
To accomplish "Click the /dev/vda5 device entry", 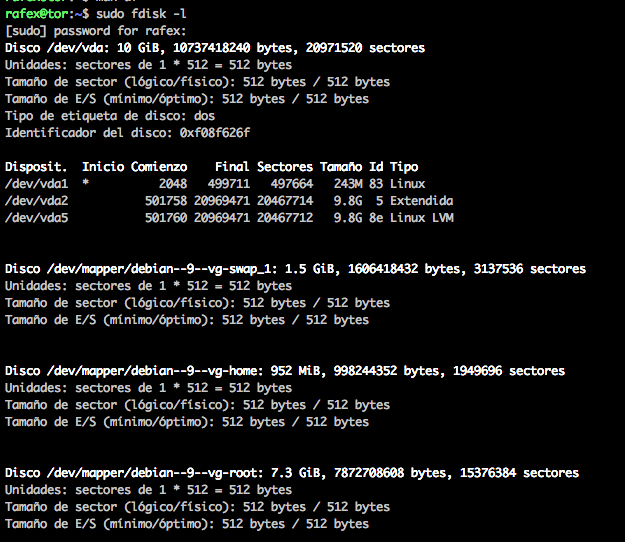I will (x=36, y=218).
